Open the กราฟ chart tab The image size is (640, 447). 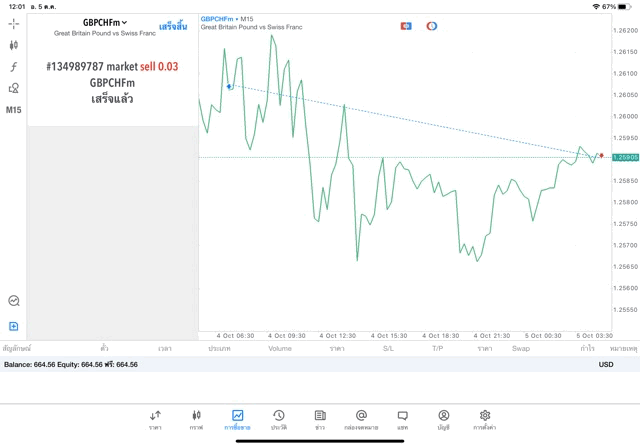point(196,420)
